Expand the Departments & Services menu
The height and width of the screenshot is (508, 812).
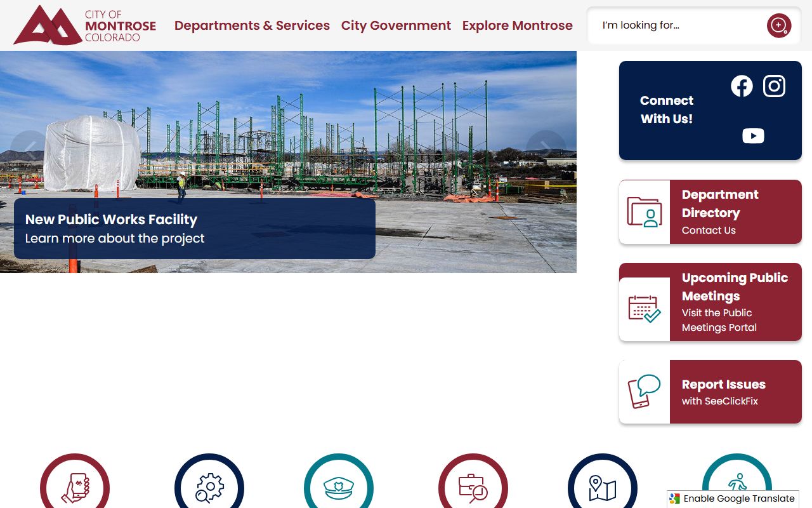click(252, 25)
